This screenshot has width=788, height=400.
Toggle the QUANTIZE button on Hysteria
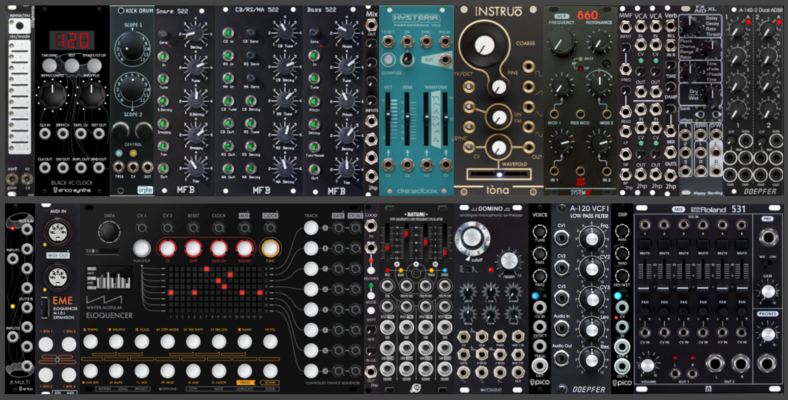click(x=387, y=60)
